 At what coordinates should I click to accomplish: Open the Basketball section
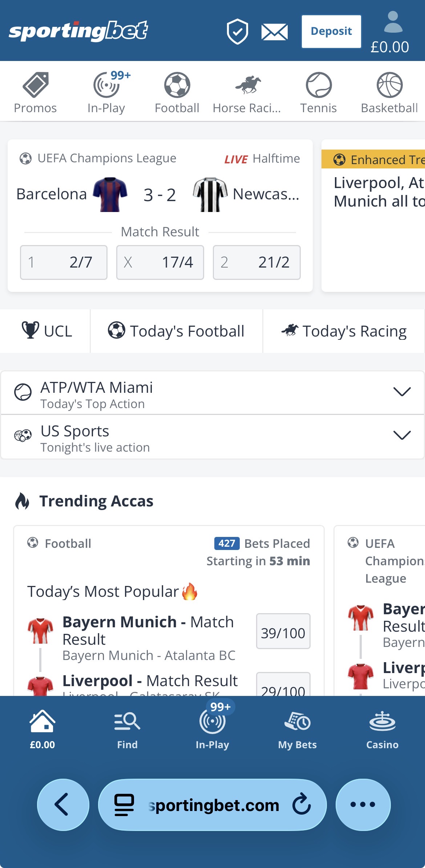389,91
